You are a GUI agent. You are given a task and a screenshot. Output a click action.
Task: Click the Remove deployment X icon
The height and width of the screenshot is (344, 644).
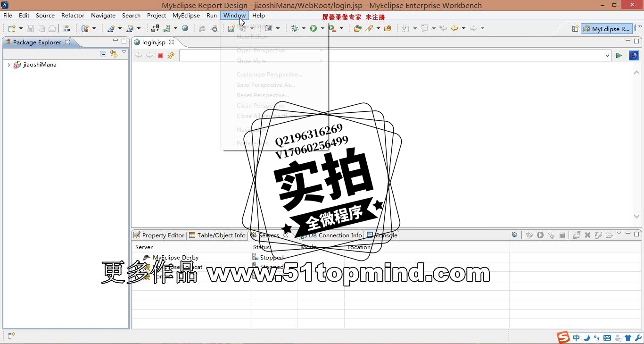click(587, 235)
